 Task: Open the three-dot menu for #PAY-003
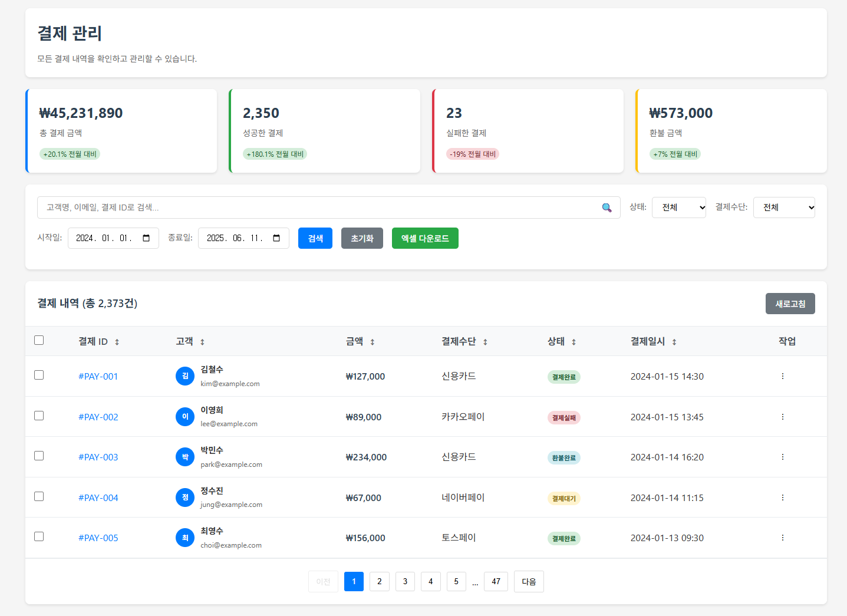pos(783,457)
